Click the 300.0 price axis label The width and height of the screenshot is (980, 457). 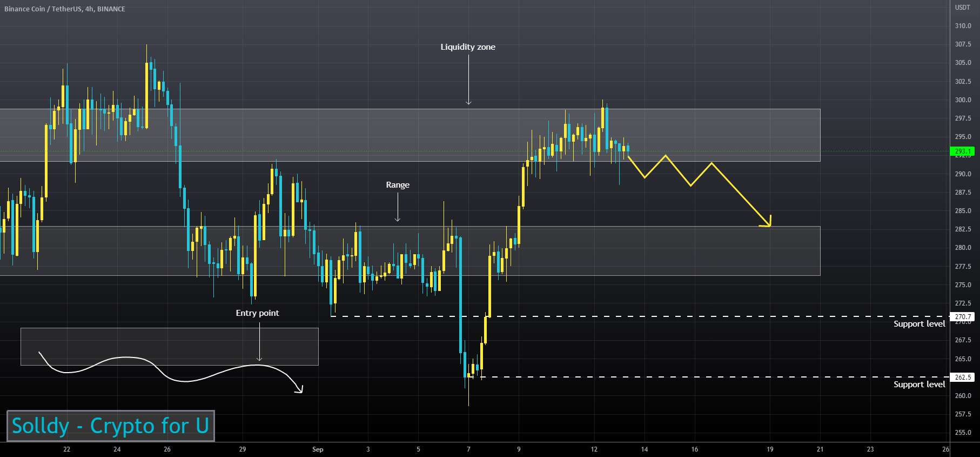tap(963, 100)
